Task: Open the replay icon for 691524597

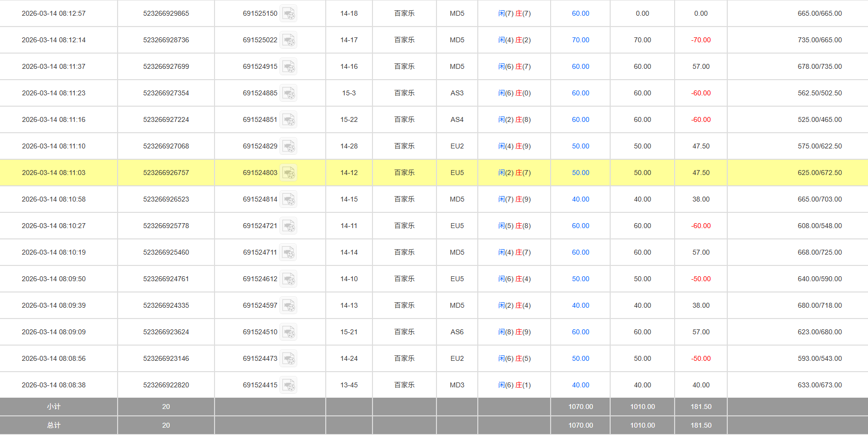Action: click(x=288, y=306)
